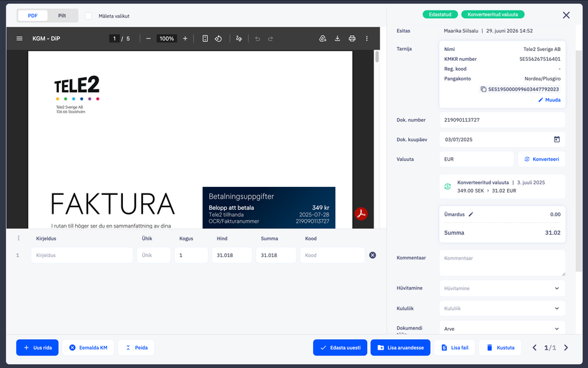Image resolution: width=588 pixels, height=368 pixels.
Task: Click the Lisa fail button
Action: (x=455, y=348)
